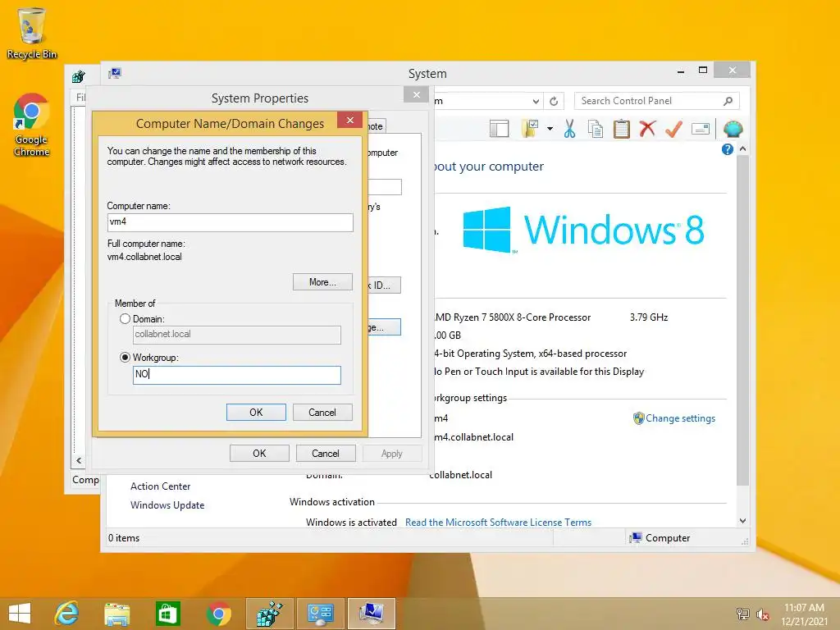Click the More... button
This screenshot has height=630, width=840.
pyautogui.click(x=322, y=282)
